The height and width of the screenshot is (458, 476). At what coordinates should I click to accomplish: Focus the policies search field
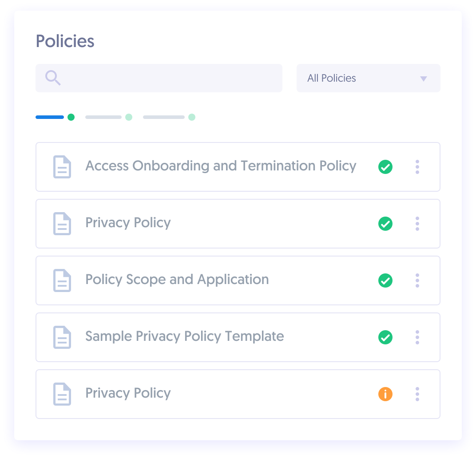[169, 78]
